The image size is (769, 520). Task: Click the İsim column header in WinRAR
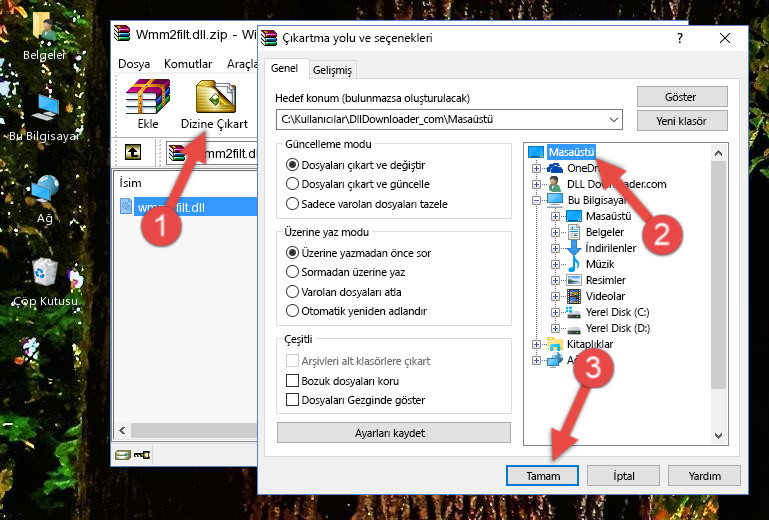[x=130, y=183]
